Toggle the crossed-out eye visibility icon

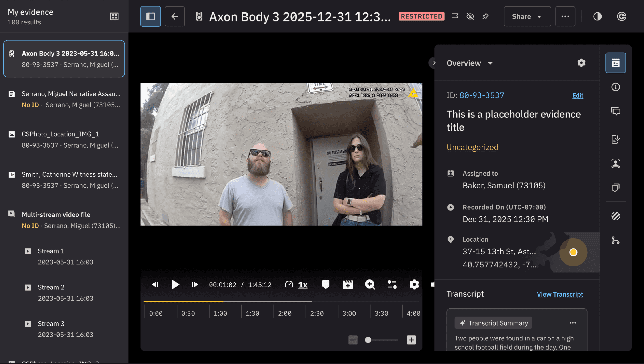click(470, 16)
